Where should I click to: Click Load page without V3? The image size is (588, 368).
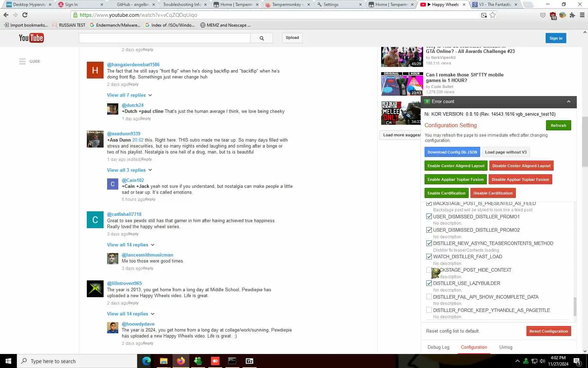[506, 152]
